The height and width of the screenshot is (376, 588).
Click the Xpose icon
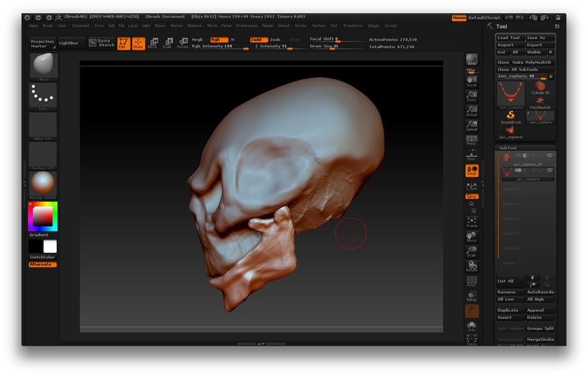tap(471, 340)
